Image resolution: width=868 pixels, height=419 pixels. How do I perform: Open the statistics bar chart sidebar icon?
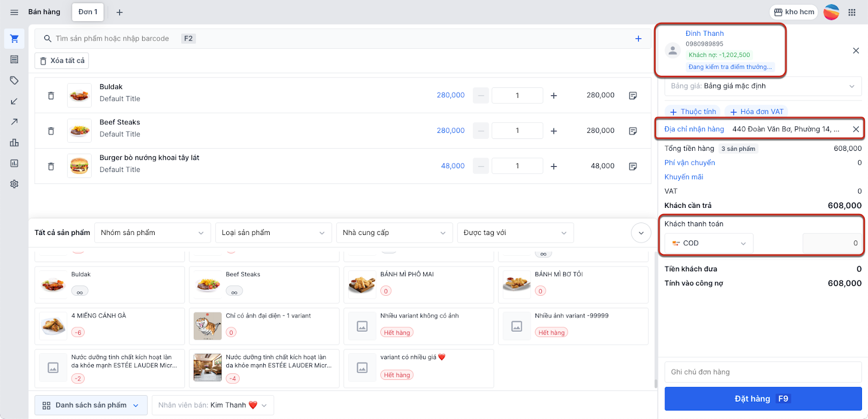click(x=14, y=143)
